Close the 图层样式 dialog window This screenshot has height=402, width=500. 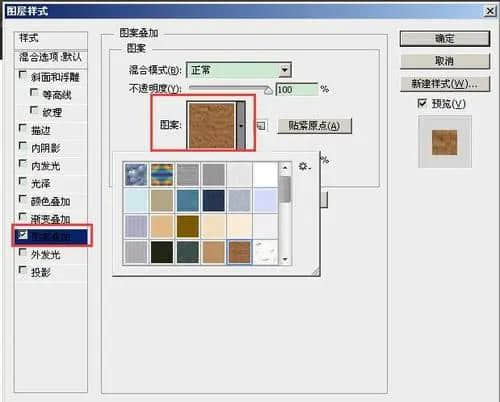point(490,11)
